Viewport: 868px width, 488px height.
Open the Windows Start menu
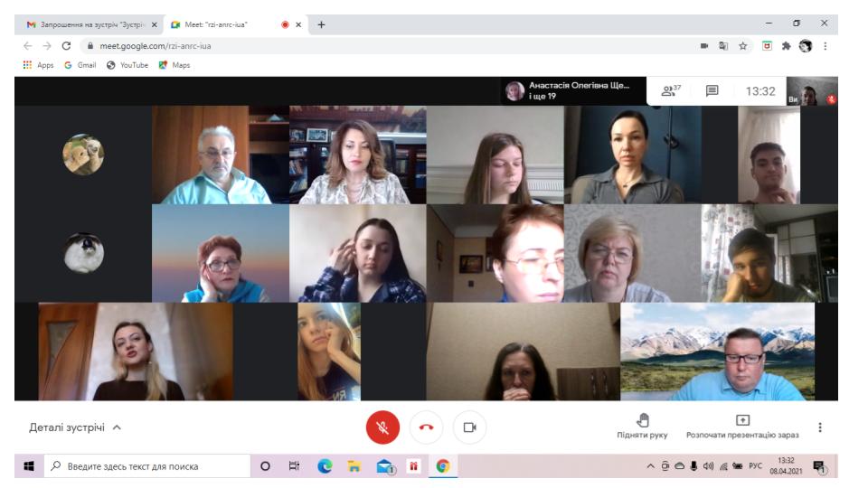(29, 466)
